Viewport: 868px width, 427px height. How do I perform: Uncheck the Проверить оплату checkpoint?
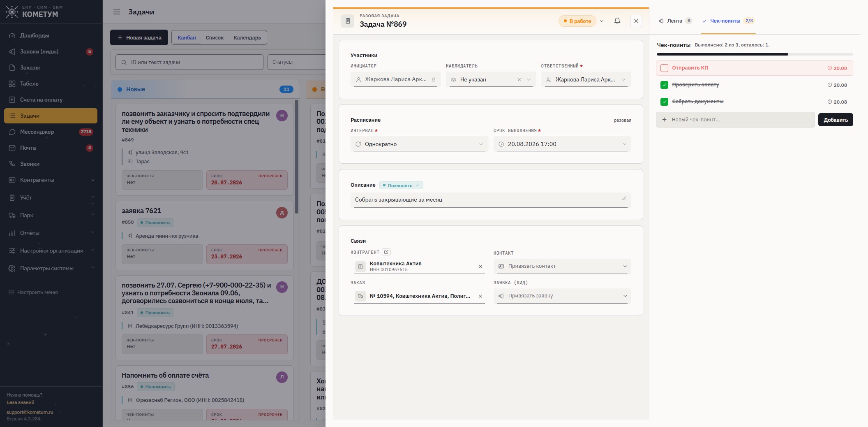point(664,85)
